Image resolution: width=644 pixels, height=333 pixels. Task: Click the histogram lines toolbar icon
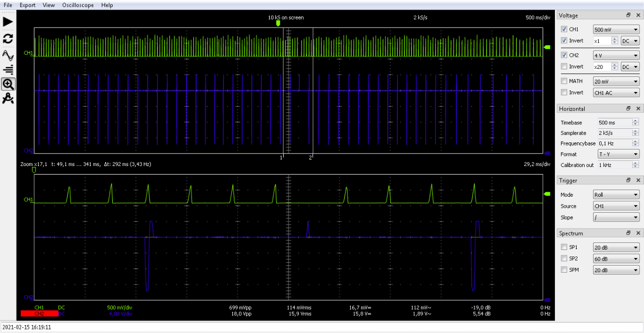click(8, 69)
